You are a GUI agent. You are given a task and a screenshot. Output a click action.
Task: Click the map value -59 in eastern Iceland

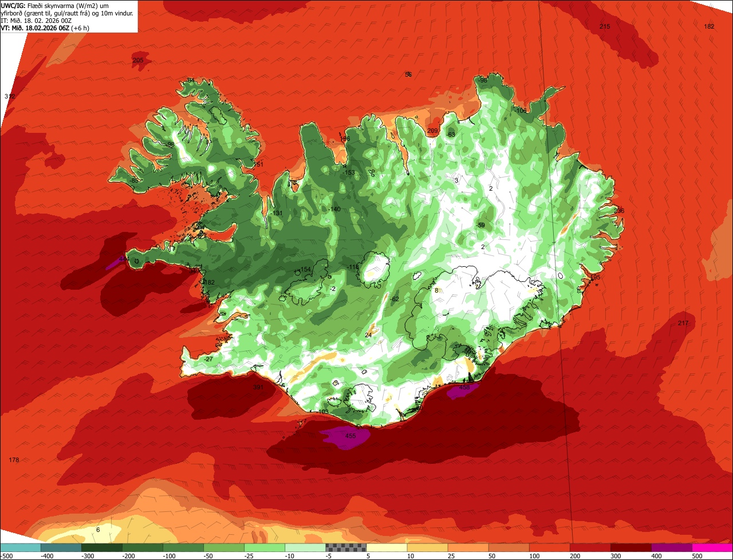[480, 225]
